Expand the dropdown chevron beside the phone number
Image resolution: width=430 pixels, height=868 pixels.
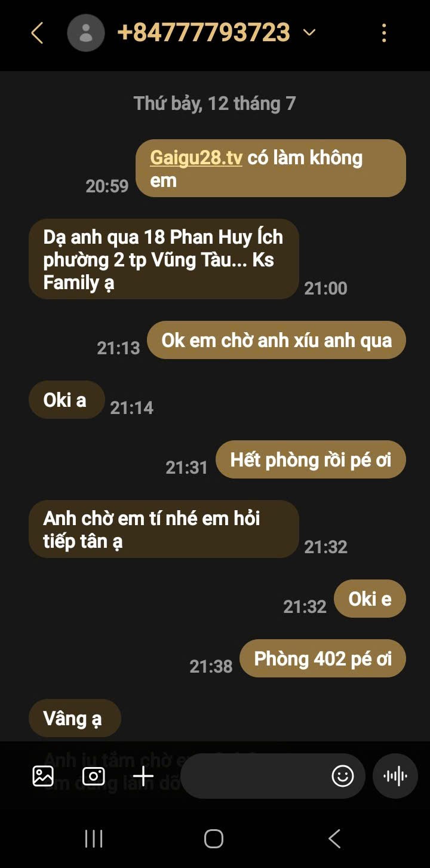click(x=309, y=33)
